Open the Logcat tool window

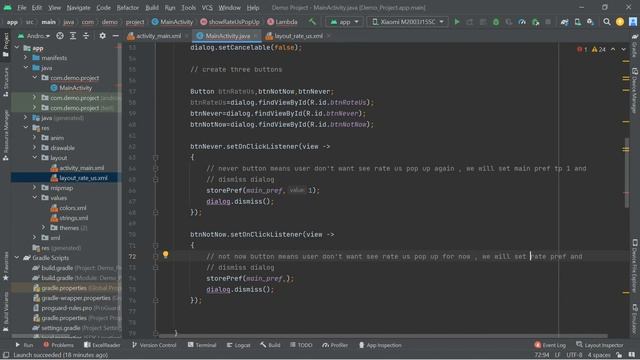(238, 345)
